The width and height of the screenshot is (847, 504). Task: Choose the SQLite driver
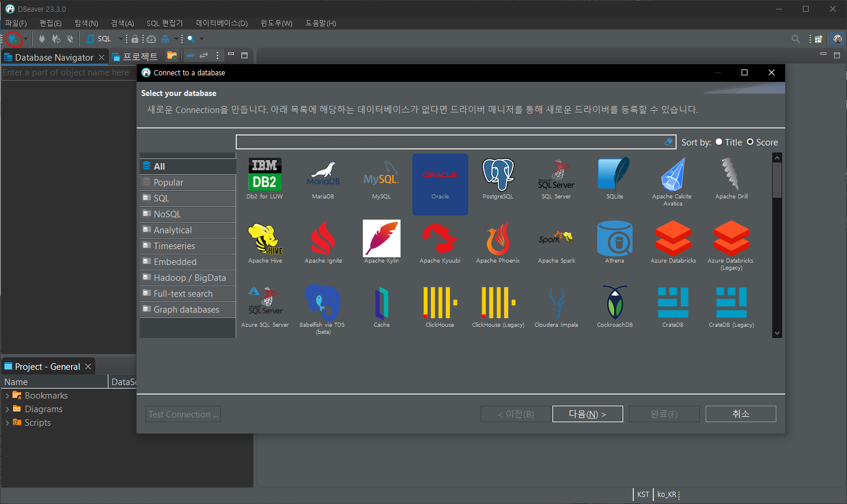coord(614,179)
